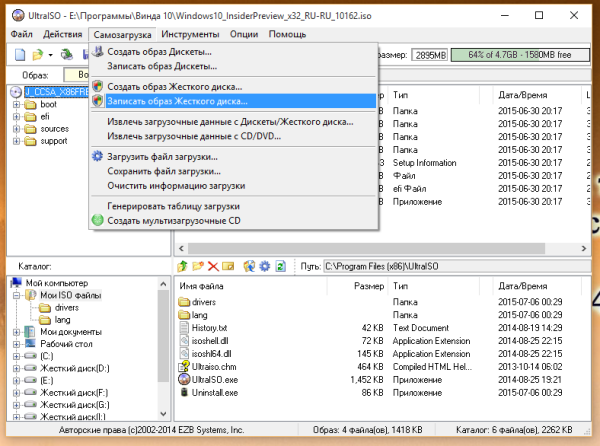
Task: Click the gear icon beside 'Загрузить файл загрузки'
Action: click(x=98, y=156)
